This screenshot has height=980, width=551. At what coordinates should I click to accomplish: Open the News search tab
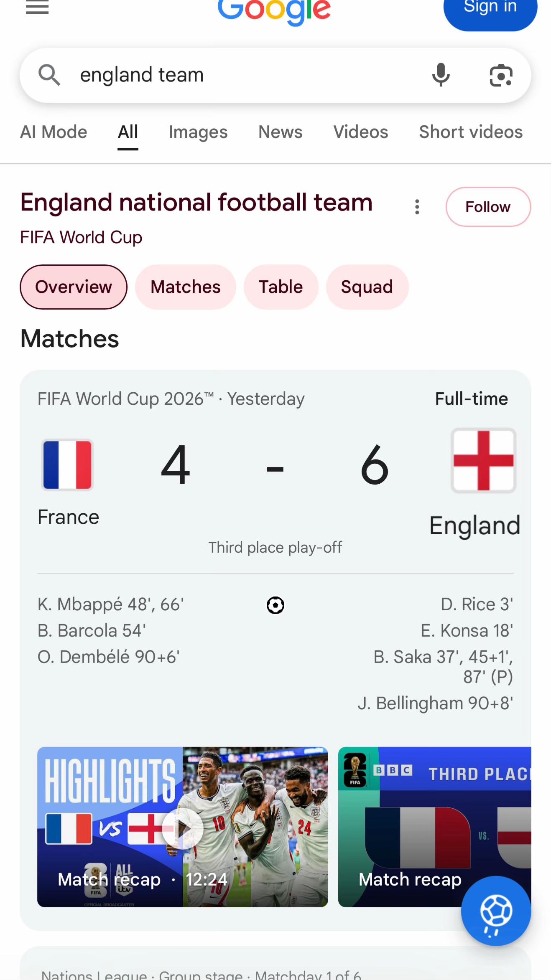[x=281, y=132]
